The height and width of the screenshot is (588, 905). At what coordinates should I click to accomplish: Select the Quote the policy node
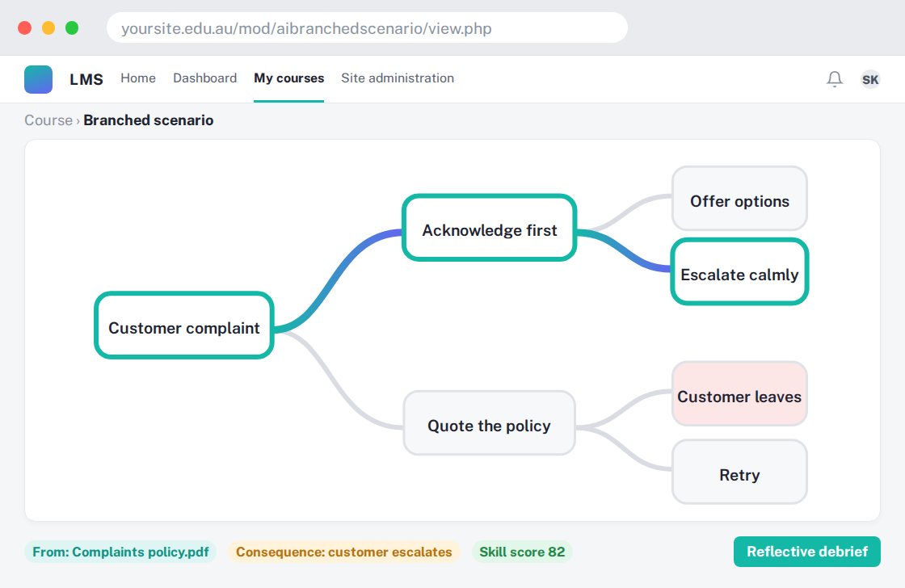coord(490,423)
